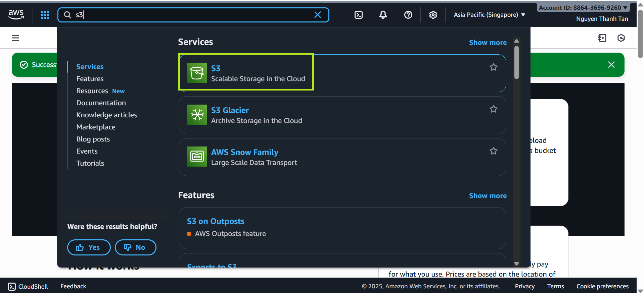This screenshot has height=293, width=644.
Task: Open the notifications bell
Action: click(383, 15)
